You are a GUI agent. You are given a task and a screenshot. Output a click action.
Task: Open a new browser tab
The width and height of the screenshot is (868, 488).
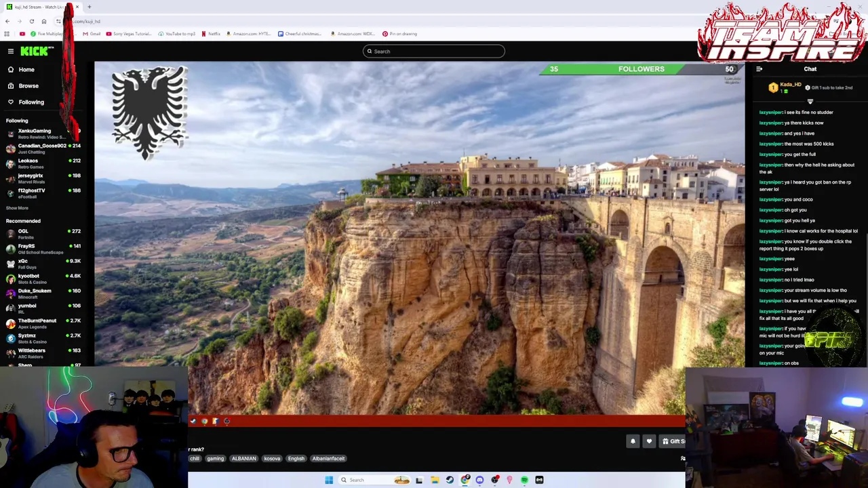click(x=89, y=7)
